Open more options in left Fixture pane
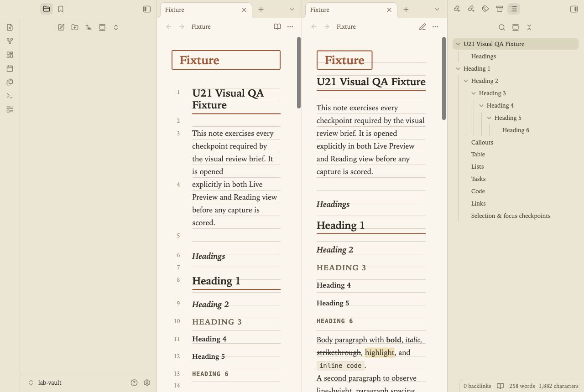The height and width of the screenshot is (392, 584). pos(290,27)
